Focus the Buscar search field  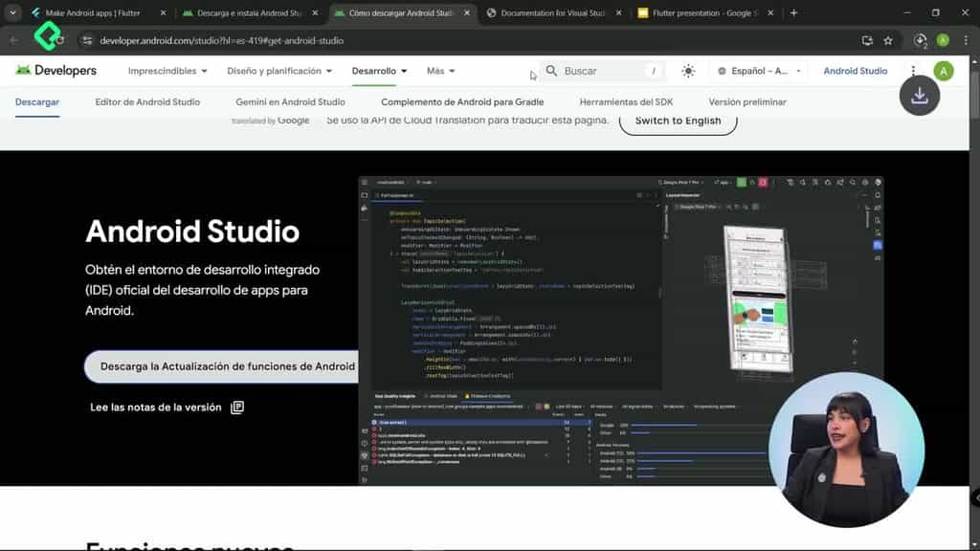click(602, 71)
